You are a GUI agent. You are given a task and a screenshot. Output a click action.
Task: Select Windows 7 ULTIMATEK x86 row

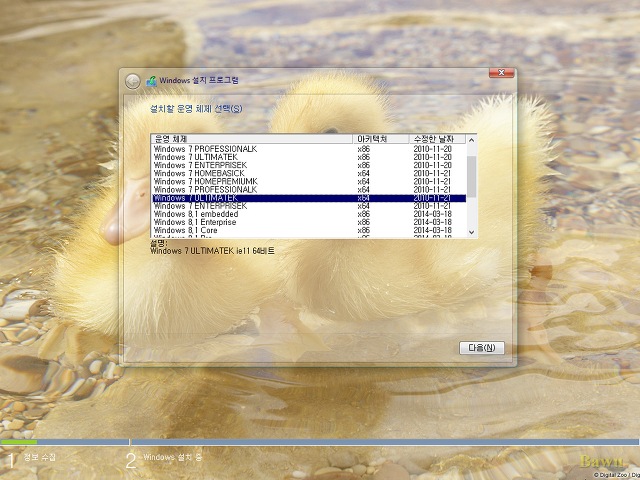tap(309, 157)
